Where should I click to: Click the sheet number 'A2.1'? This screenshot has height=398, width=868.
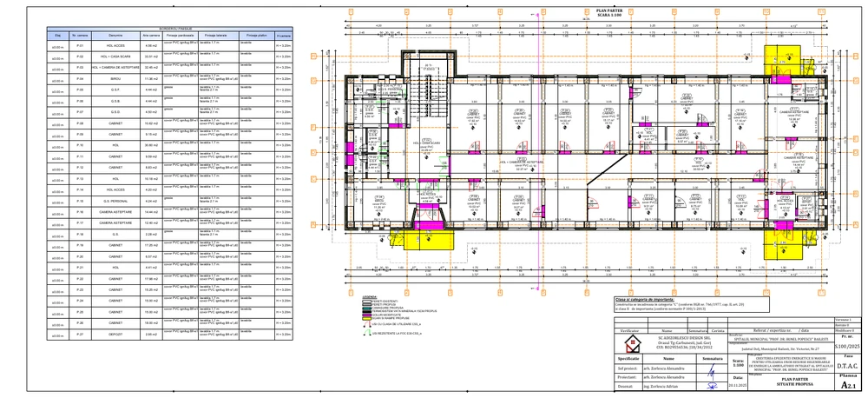tap(850, 385)
